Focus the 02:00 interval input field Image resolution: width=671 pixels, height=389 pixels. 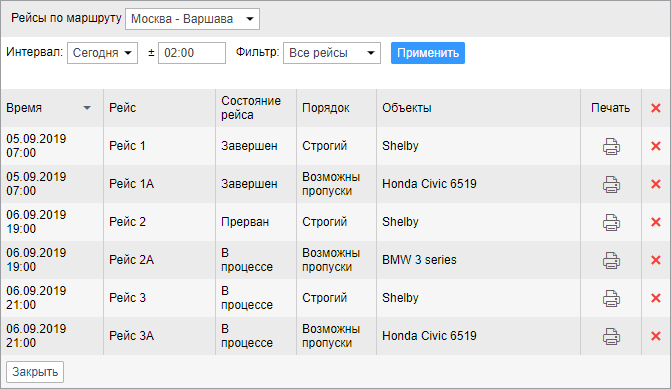pos(192,53)
